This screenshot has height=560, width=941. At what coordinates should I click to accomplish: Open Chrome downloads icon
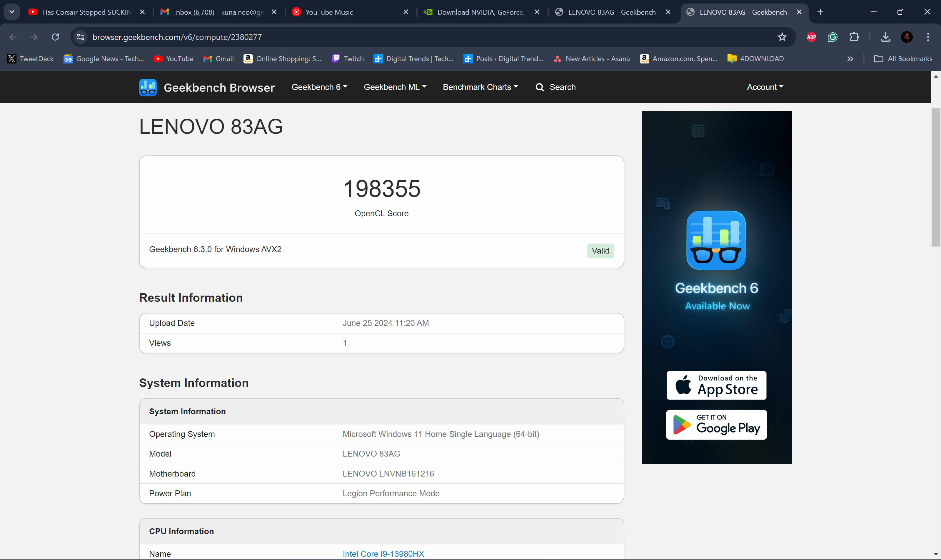(x=885, y=37)
